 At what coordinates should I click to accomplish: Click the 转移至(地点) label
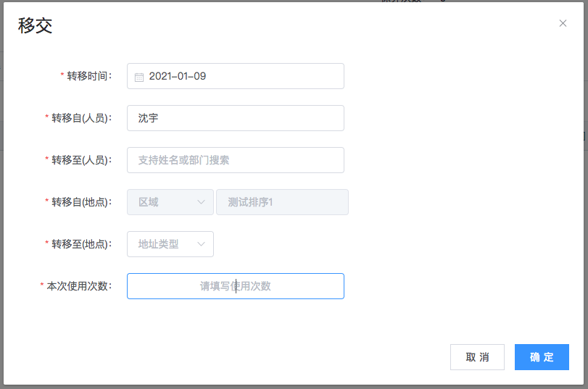(x=81, y=244)
